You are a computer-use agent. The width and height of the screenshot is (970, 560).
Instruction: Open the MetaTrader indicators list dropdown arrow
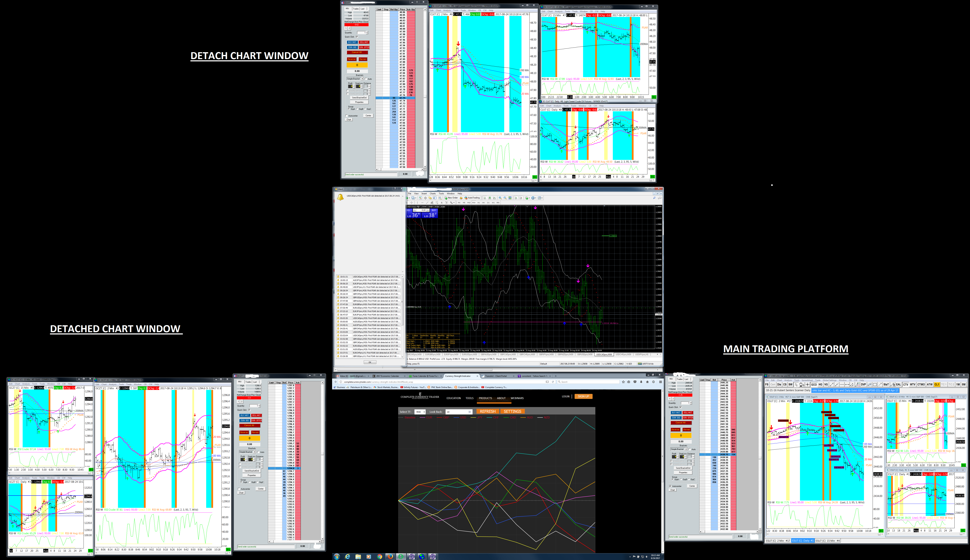529,198
